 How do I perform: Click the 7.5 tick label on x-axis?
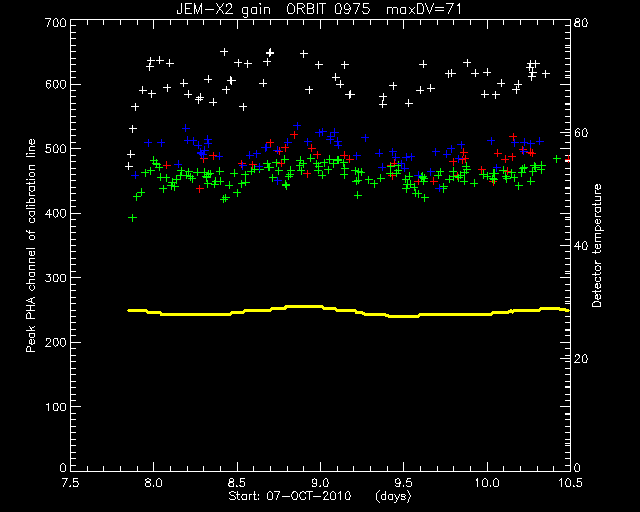pyautogui.click(x=71, y=483)
